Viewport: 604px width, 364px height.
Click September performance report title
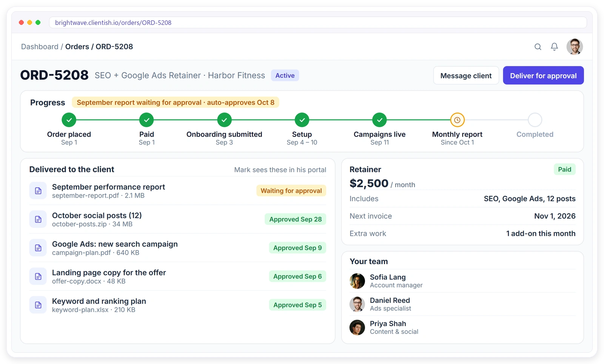point(108,187)
